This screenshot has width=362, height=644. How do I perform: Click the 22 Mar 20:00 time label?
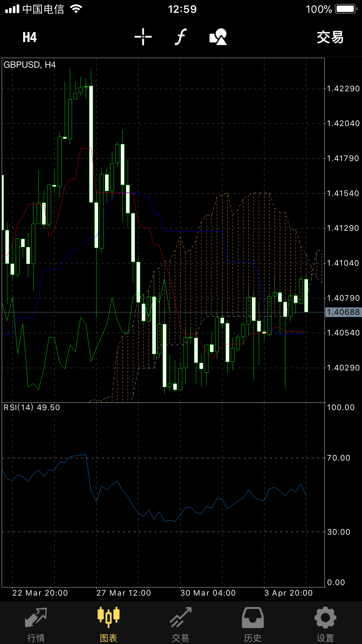click(x=40, y=593)
